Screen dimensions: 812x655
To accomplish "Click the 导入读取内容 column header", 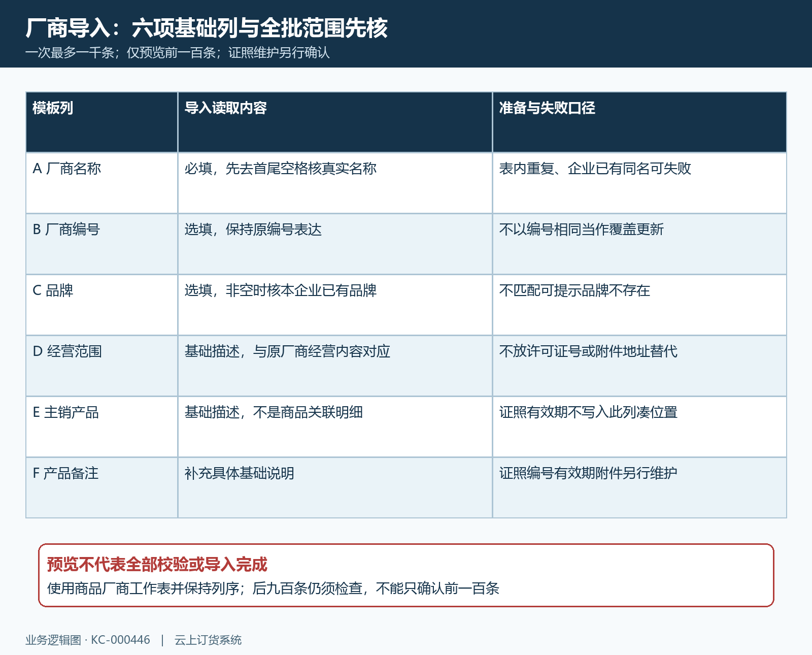I will pos(335,122).
